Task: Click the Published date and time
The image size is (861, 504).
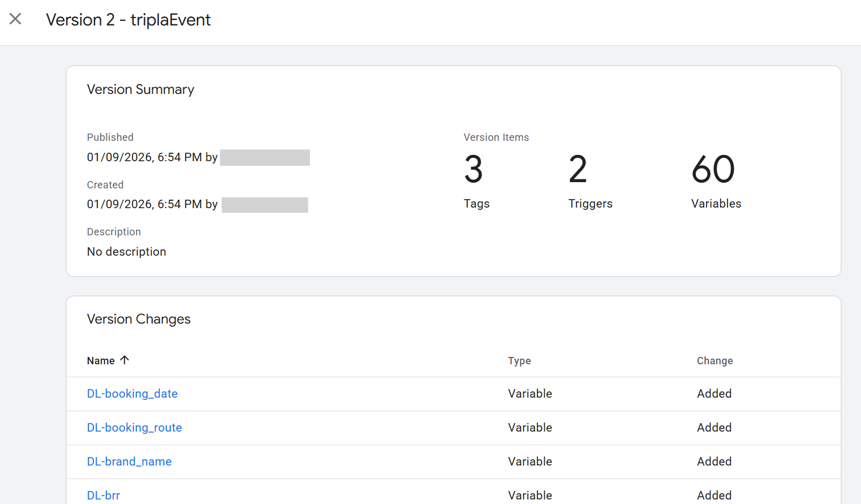Action: click(x=144, y=157)
